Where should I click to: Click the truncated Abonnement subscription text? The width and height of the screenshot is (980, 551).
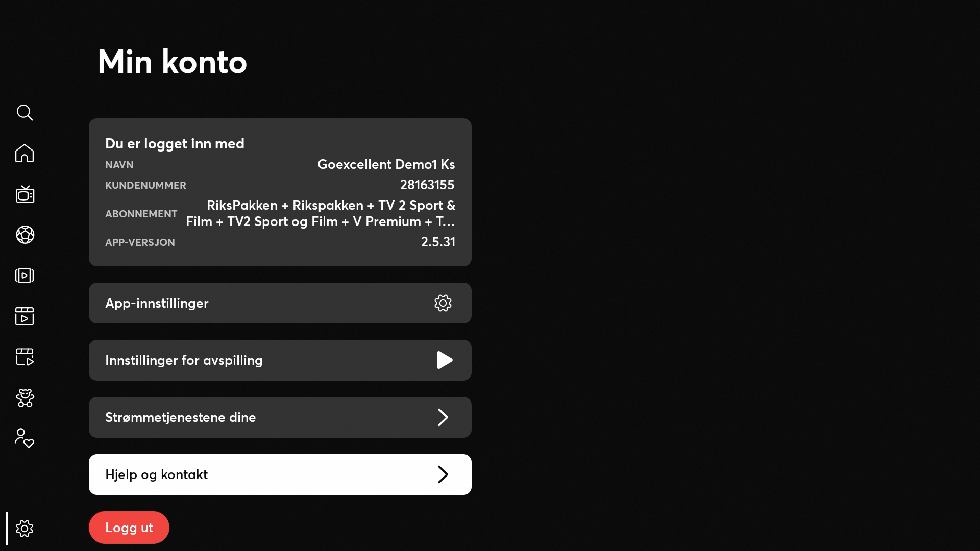click(x=321, y=213)
